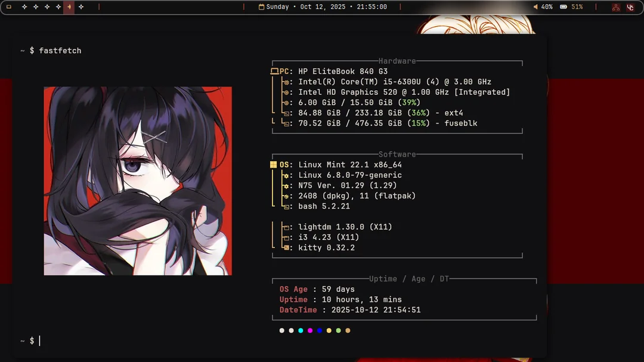This screenshot has height=362, width=644.
Task: Click the 84.88 GiB / 233.18 GiB text
Action: click(350, 113)
